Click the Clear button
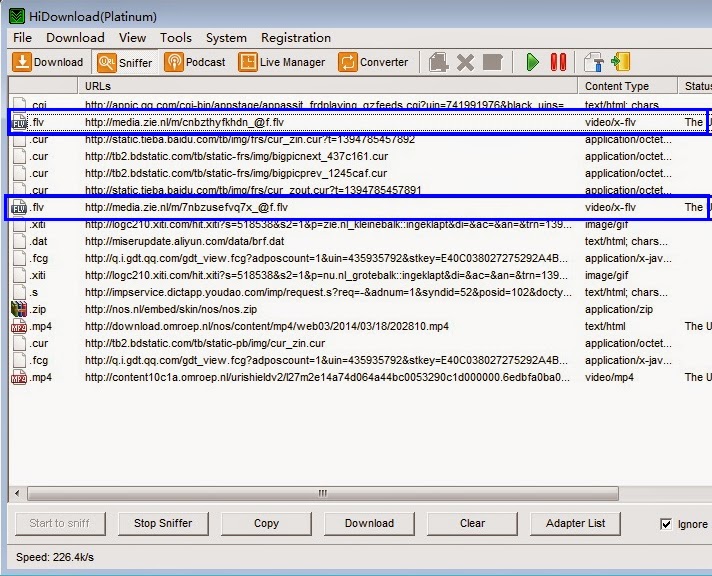 pyautogui.click(x=472, y=523)
